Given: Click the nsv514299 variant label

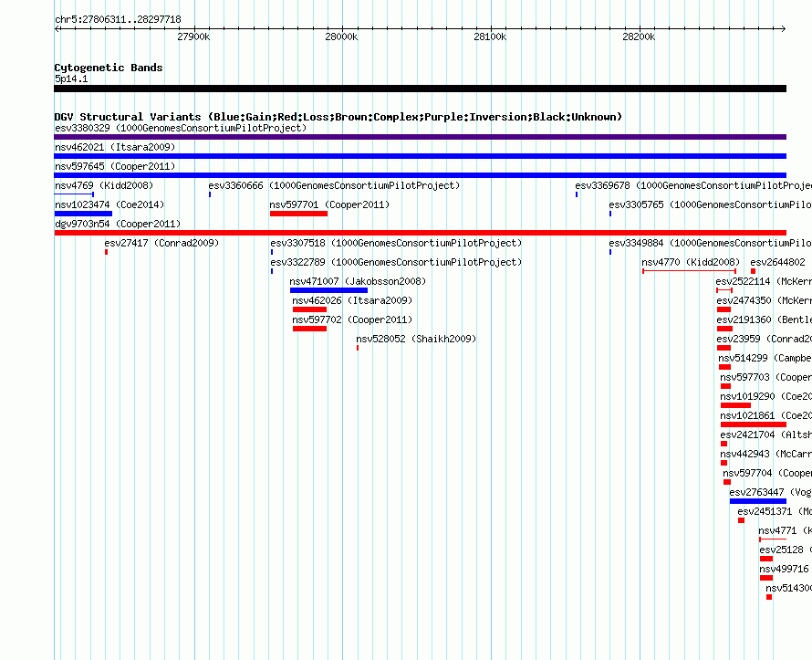Looking at the screenshot, I should [765, 358].
